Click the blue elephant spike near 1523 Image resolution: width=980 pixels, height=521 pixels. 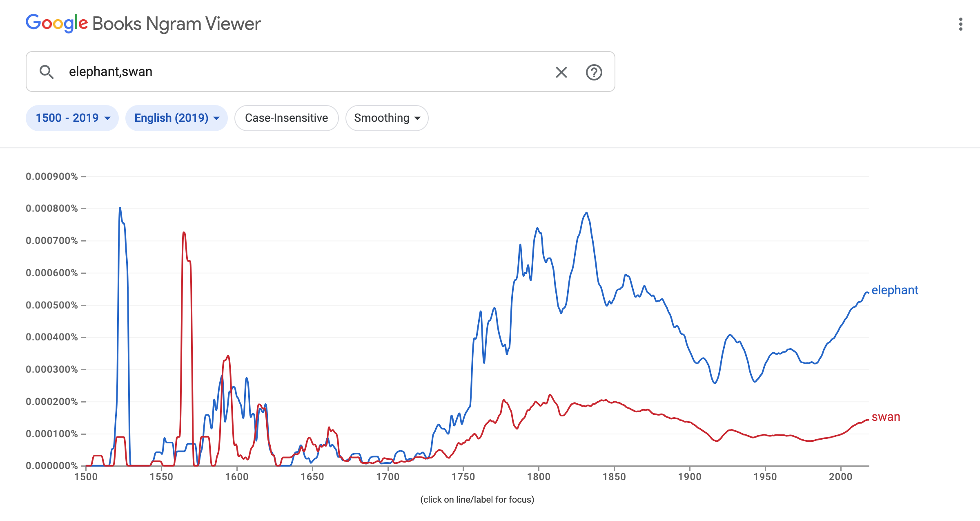[x=120, y=208]
